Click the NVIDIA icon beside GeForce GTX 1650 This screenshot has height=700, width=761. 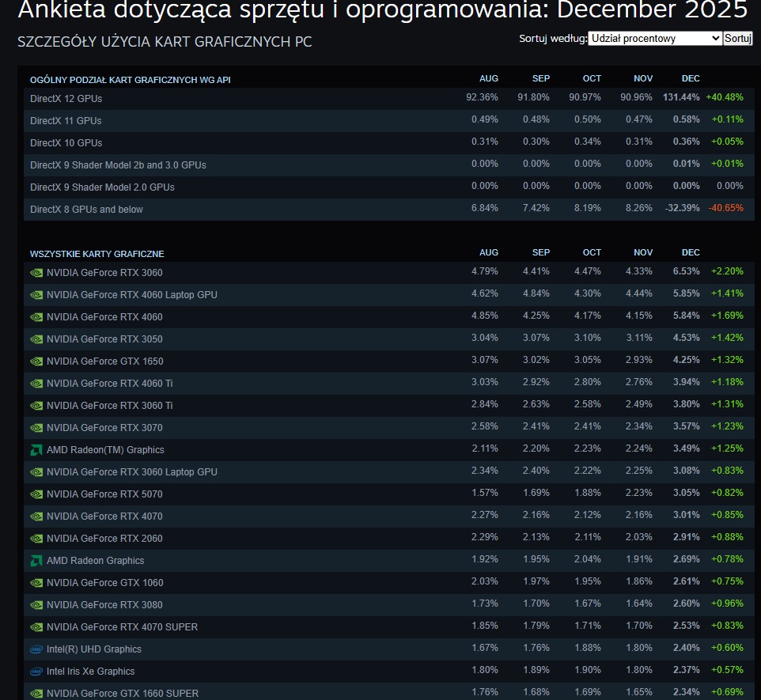click(35, 361)
